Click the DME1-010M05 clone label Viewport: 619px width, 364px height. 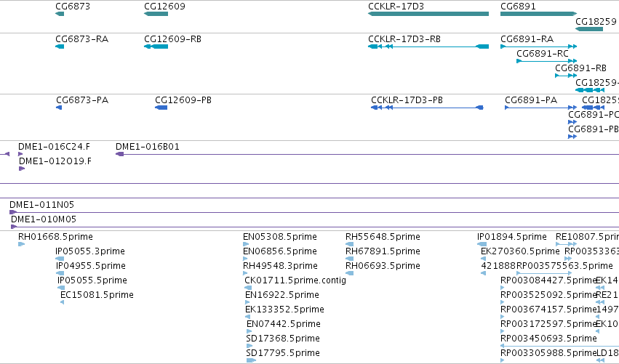coord(44,219)
